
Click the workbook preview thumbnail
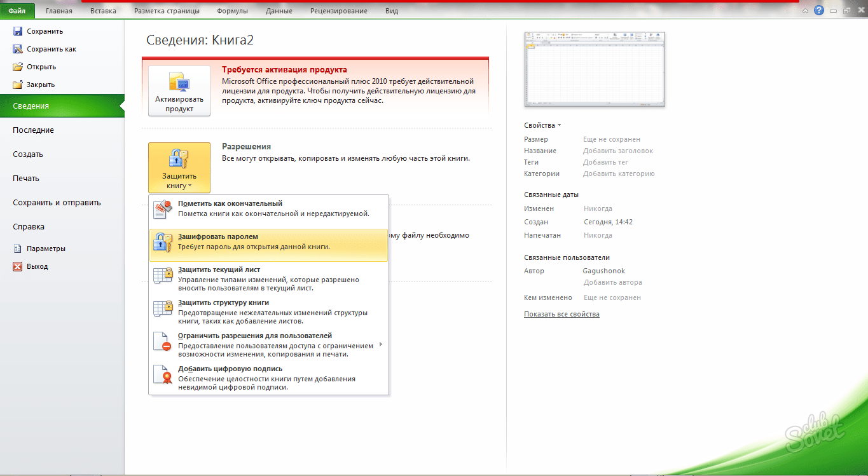(x=594, y=69)
